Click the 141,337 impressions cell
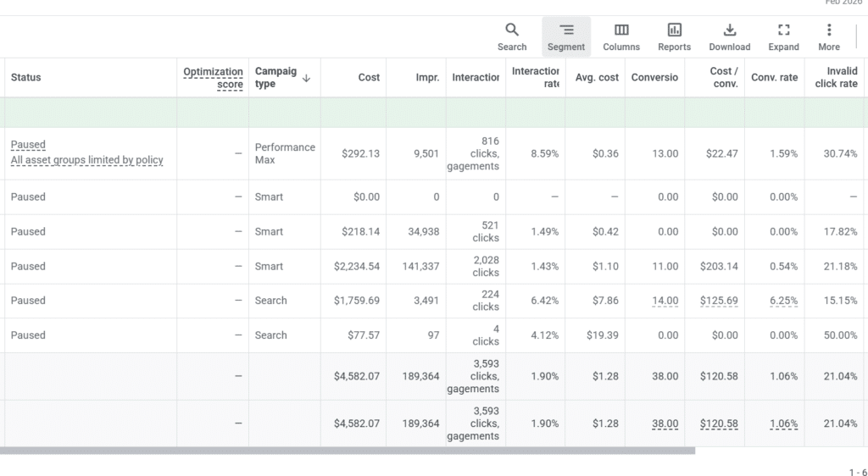 pyautogui.click(x=420, y=267)
